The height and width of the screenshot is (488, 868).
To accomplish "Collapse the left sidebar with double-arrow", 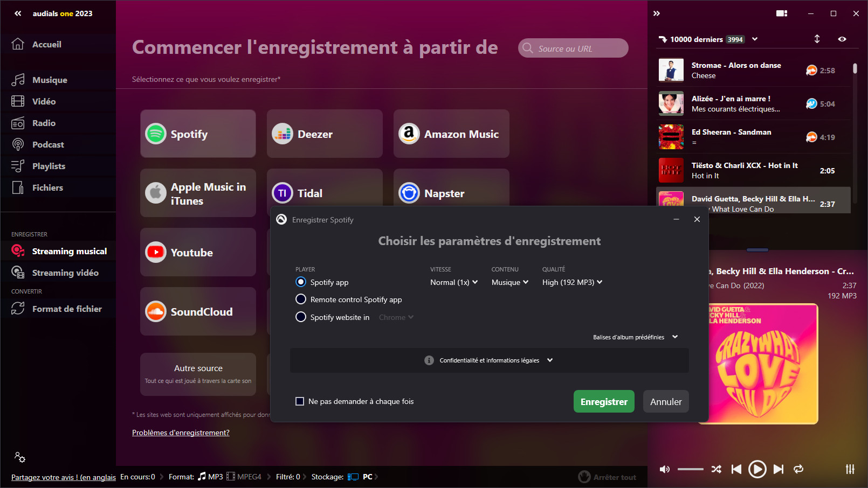I will pos(18,13).
